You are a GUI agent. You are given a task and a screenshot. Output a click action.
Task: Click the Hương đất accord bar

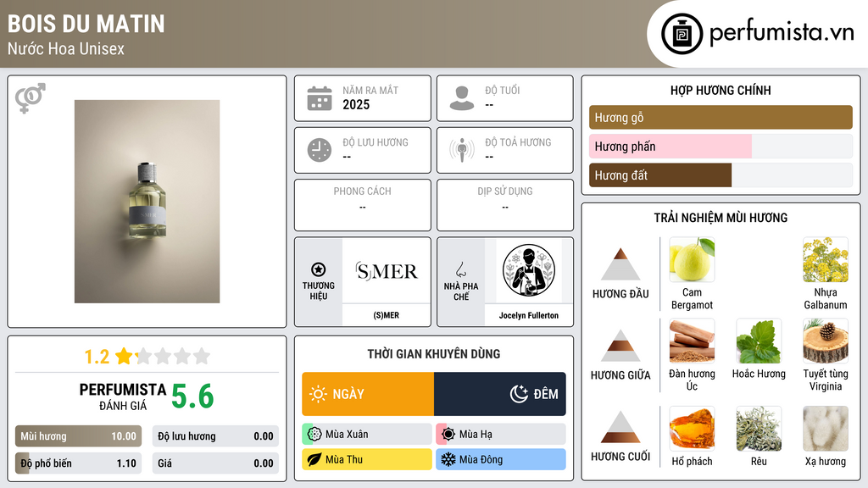[x=721, y=175]
